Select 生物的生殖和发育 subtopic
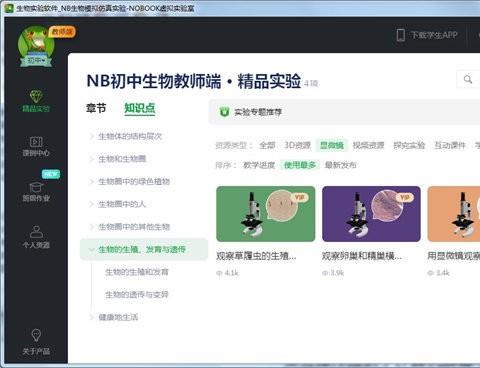 click(x=137, y=272)
